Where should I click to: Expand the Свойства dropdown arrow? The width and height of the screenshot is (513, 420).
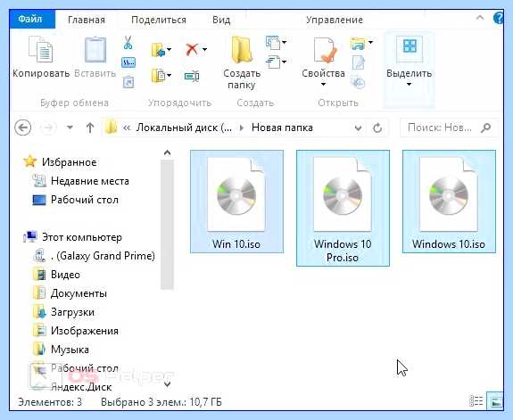click(x=323, y=85)
